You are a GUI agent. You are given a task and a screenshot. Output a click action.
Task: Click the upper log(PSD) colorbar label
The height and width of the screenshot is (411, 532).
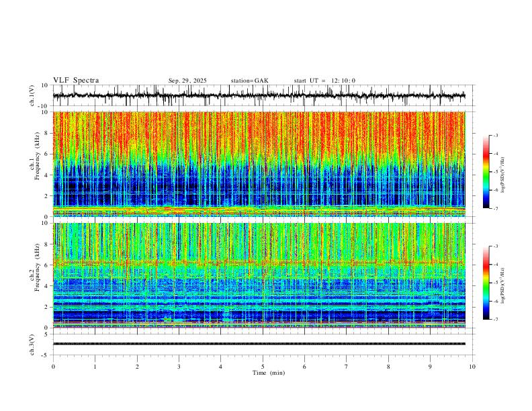[x=503, y=175]
